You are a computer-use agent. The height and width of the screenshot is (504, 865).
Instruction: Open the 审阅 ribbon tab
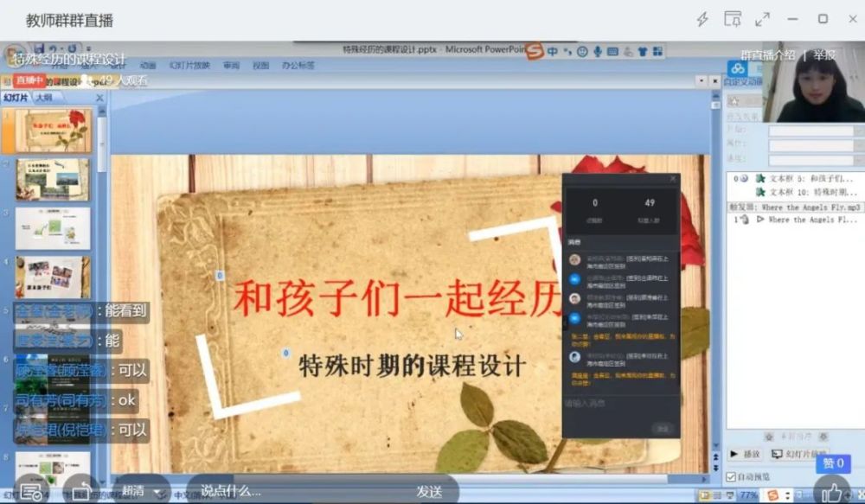[x=232, y=65]
